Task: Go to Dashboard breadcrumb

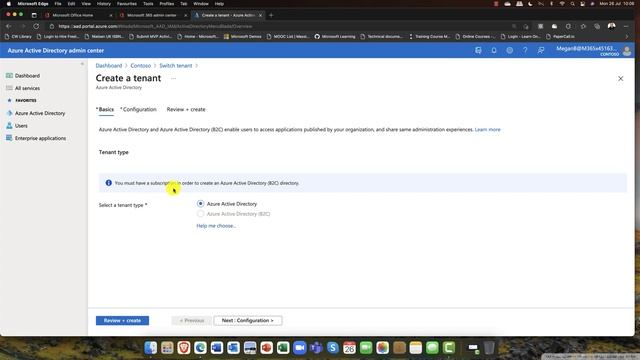Action: [x=109, y=66]
